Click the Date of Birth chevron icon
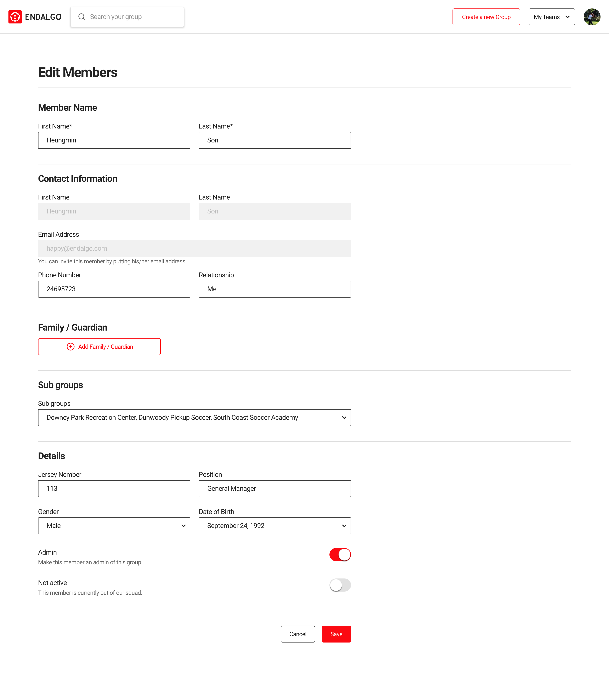Viewport: 609px width, 700px height. pos(344,526)
